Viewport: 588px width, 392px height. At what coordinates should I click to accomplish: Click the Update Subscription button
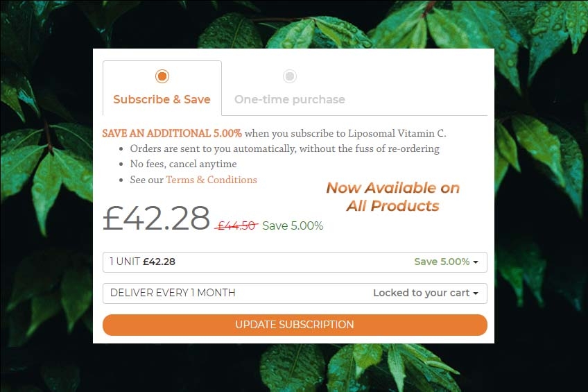tap(295, 325)
